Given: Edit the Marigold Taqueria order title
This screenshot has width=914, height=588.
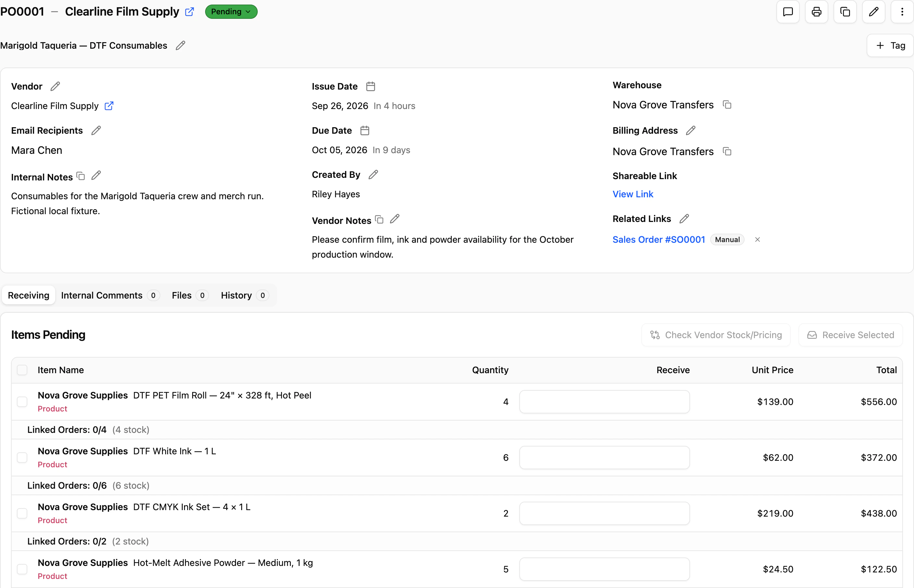Looking at the screenshot, I should tap(180, 45).
